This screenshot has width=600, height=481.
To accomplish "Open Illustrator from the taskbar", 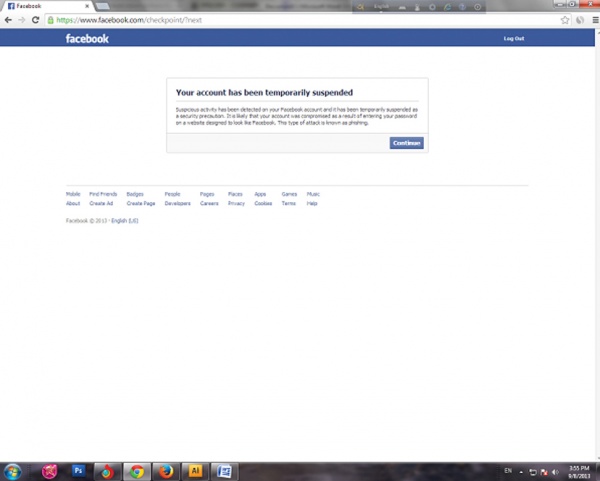I will coord(195,471).
